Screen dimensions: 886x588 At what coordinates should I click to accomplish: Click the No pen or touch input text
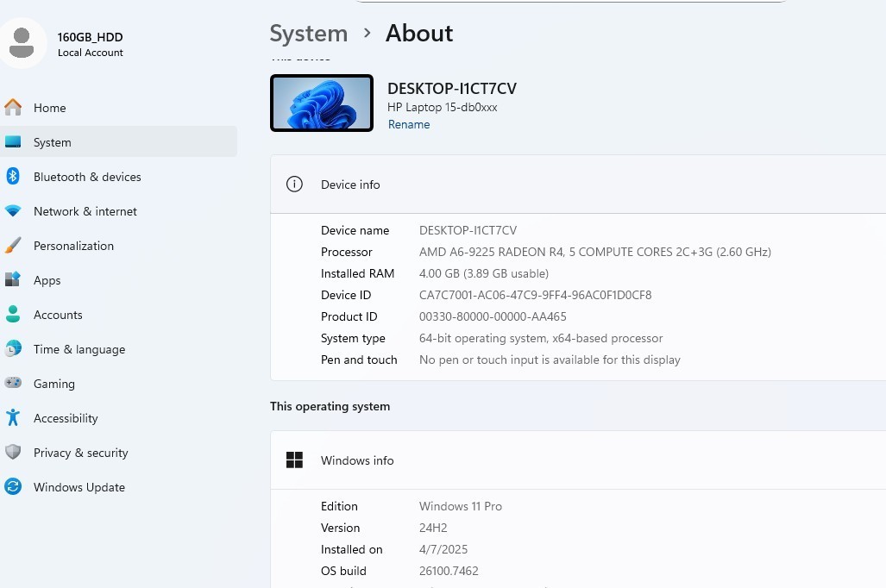[x=550, y=360]
